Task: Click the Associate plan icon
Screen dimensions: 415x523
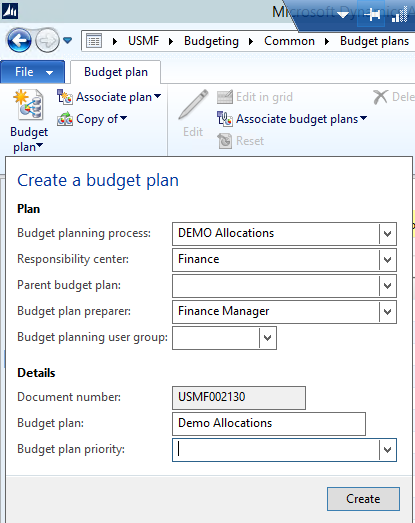Action: tap(64, 97)
